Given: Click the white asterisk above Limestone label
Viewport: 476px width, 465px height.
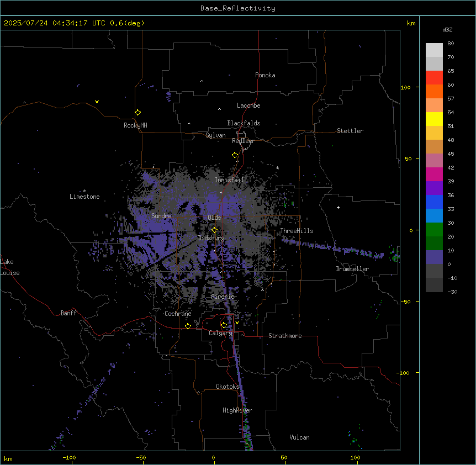Looking at the screenshot, I should [x=84, y=191].
